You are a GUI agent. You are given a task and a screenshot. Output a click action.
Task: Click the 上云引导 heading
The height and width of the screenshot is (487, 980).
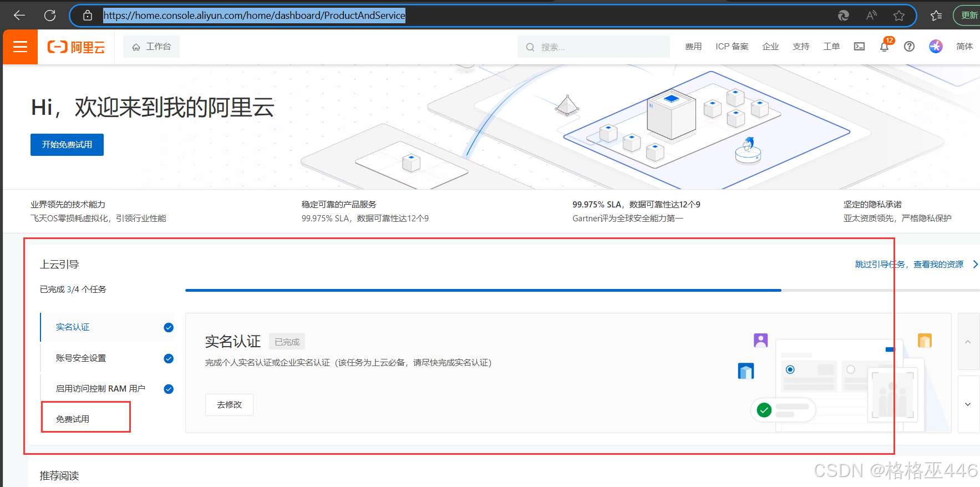[x=59, y=265]
